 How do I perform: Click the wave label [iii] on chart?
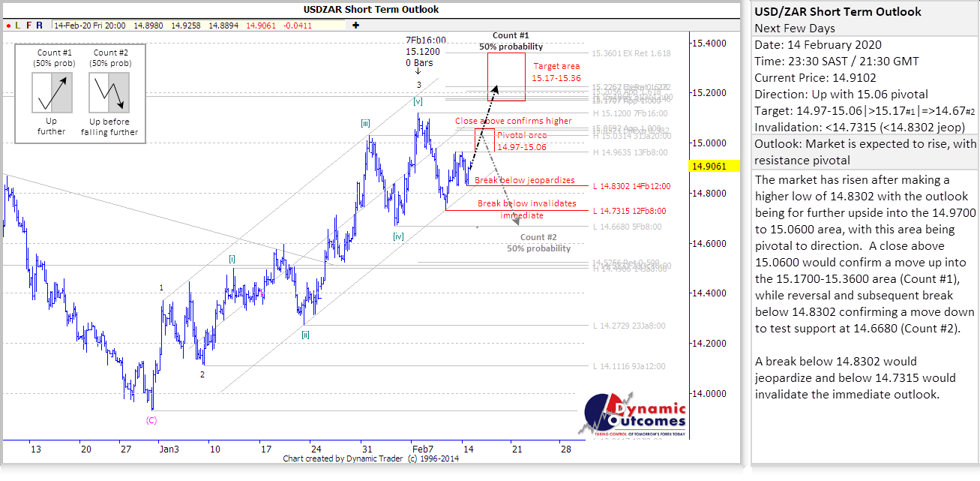pos(365,123)
